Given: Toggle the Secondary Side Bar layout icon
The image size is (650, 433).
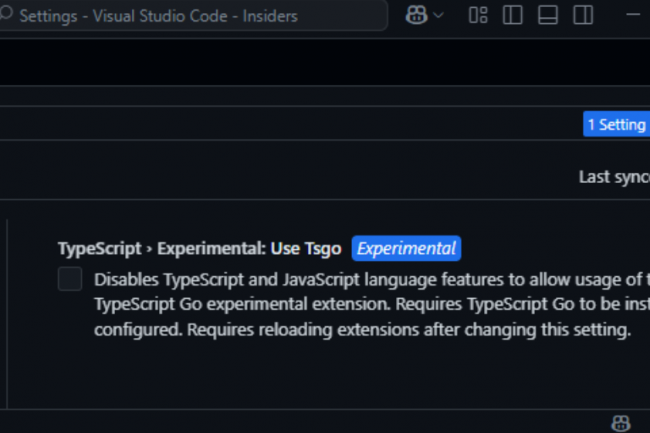Looking at the screenshot, I should pyautogui.click(x=582, y=15).
